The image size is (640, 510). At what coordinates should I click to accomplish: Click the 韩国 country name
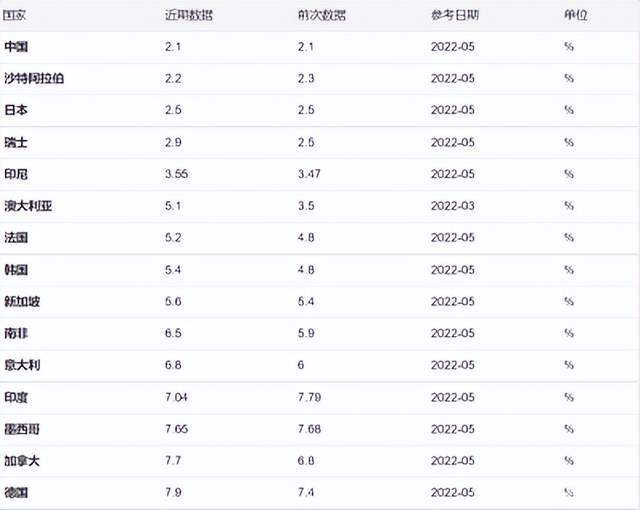click(x=16, y=270)
